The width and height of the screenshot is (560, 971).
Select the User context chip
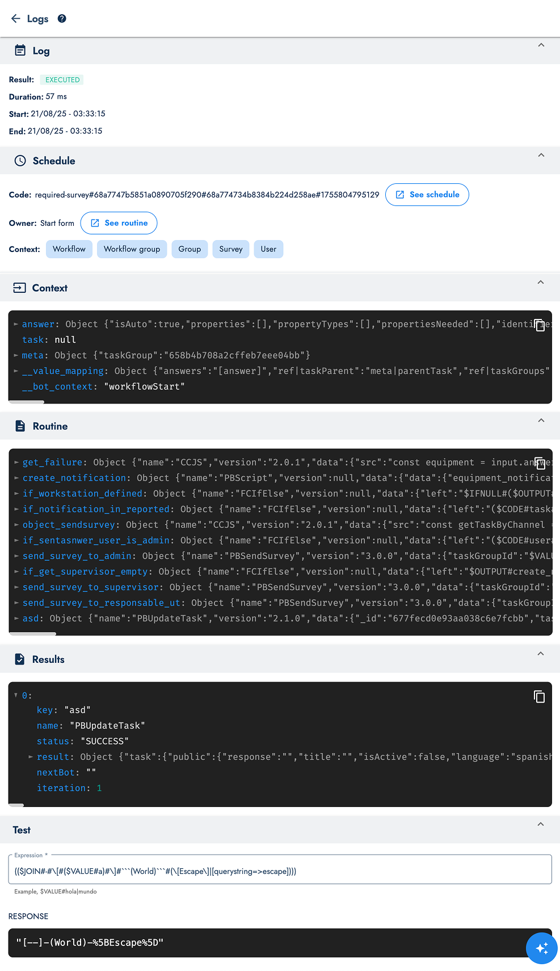point(268,249)
